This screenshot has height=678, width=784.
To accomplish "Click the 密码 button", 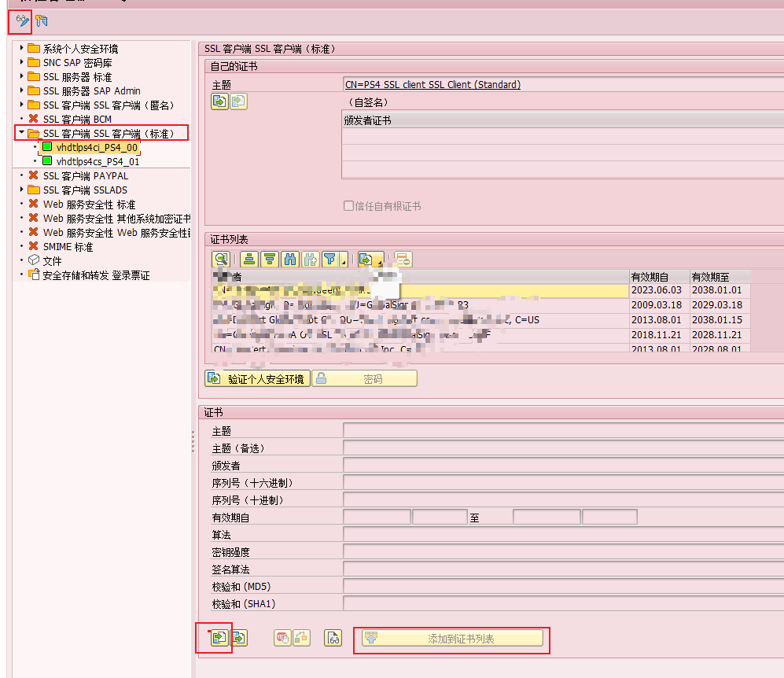I will click(365, 378).
